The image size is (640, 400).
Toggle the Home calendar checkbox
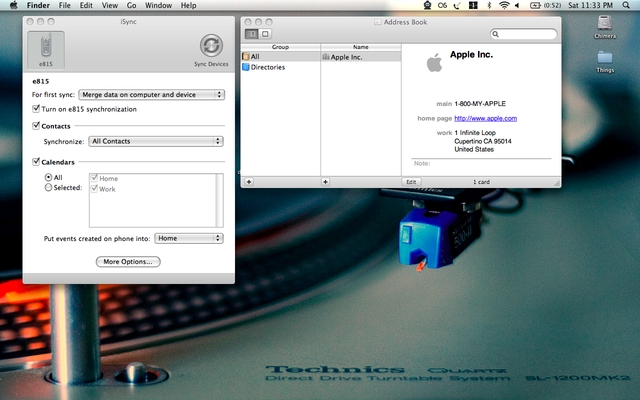point(94,178)
